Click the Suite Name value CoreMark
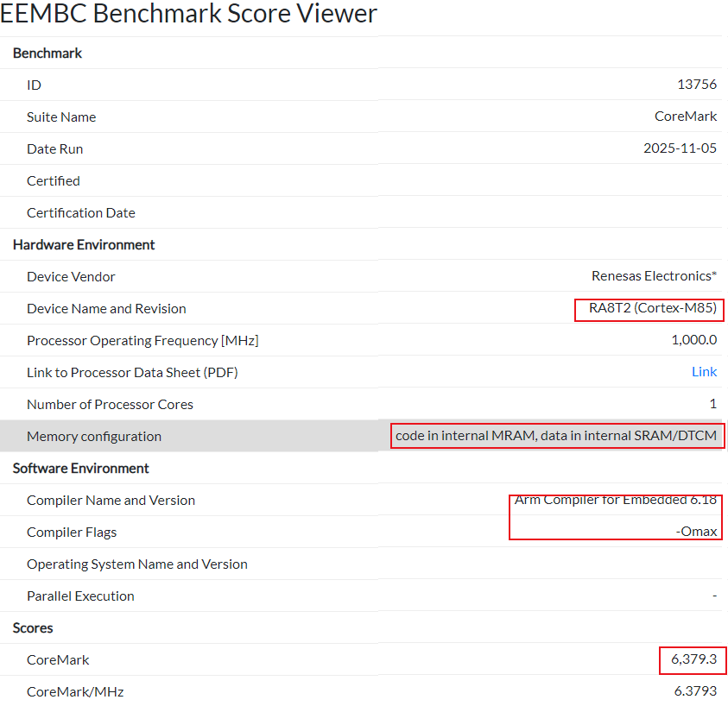This screenshot has width=728, height=706. click(686, 116)
